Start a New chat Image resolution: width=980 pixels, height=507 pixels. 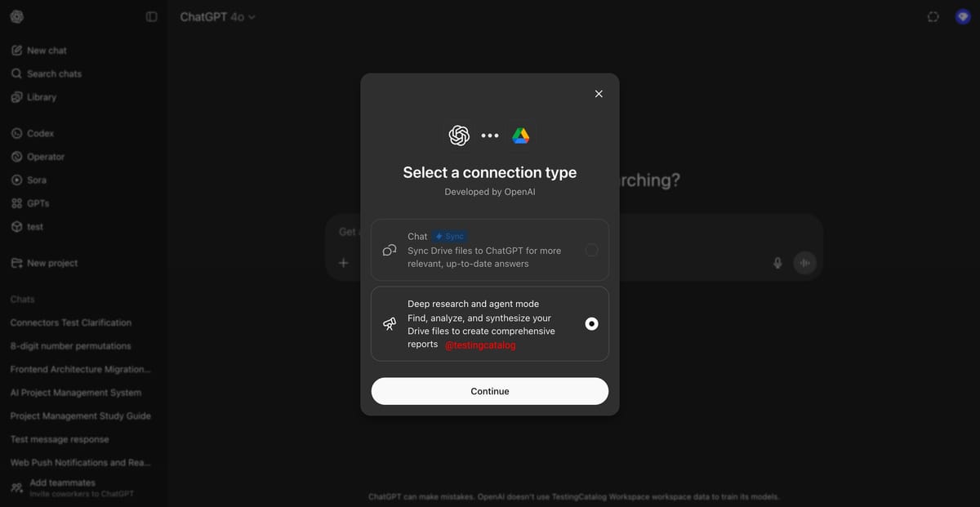pos(38,51)
